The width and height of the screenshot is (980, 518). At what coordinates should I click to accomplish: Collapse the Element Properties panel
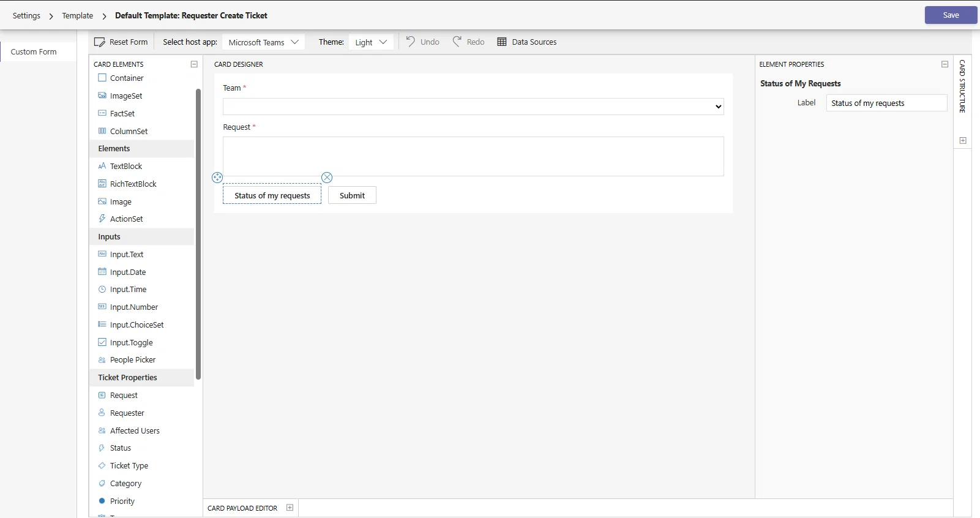[945, 64]
